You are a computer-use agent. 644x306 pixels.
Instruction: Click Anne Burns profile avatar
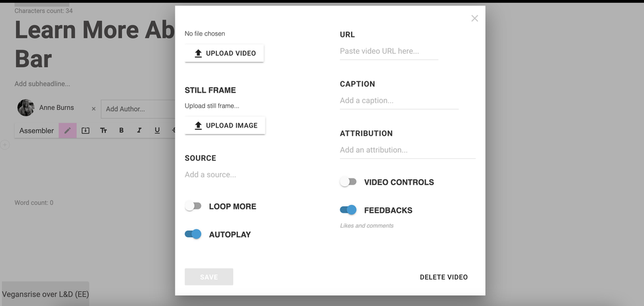pos(26,108)
